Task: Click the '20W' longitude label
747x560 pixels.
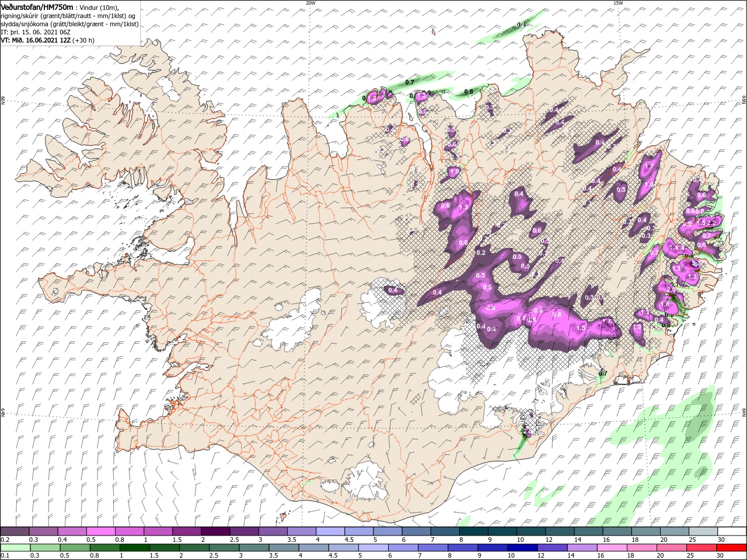Action: pyautogui.click(x=310, y=3)
